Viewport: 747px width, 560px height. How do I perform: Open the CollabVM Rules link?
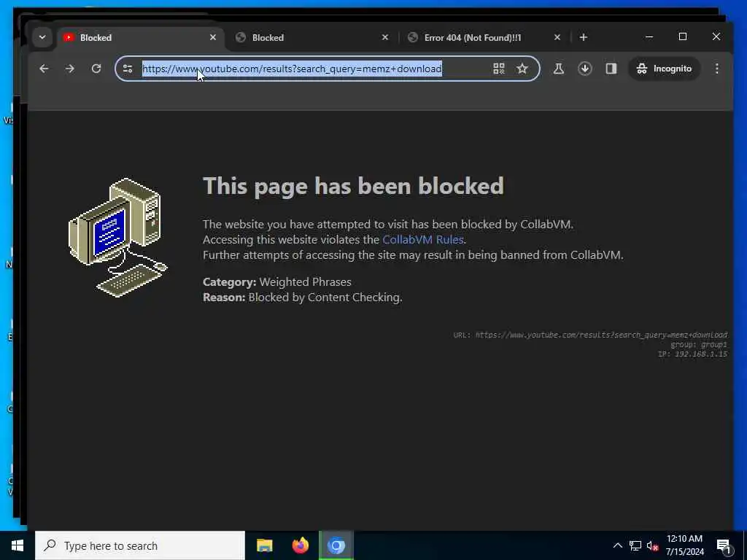pyautogui.click(x=423, y=239)
